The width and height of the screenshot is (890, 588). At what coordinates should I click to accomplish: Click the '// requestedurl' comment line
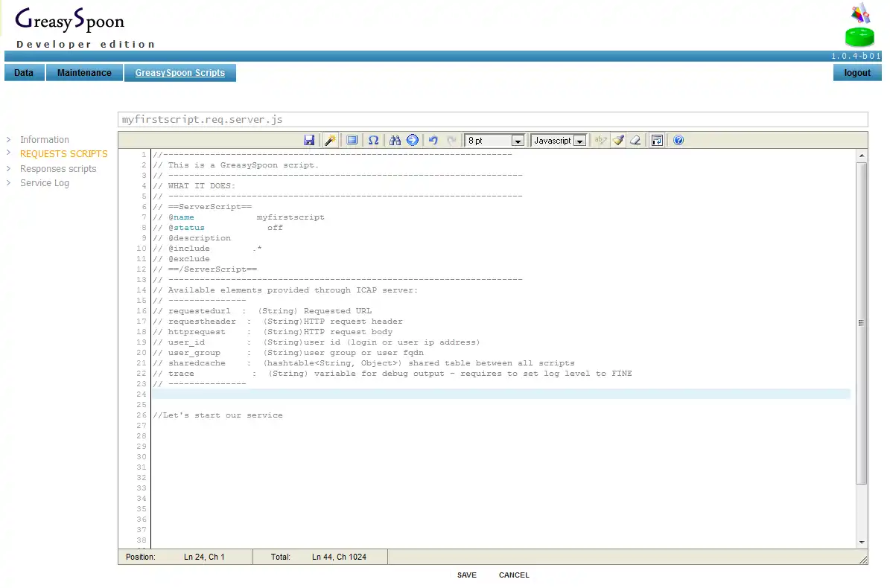point(262,310)
